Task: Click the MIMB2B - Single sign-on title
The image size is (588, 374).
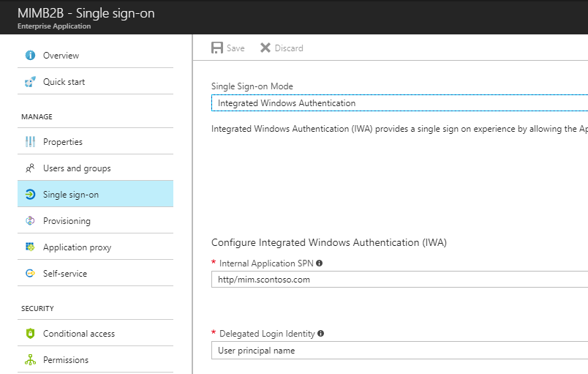Action: pos(86,13)
